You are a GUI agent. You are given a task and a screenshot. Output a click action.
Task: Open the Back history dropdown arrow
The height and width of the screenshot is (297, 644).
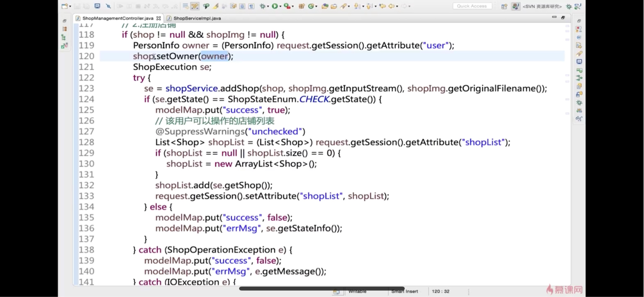point(397,6)
